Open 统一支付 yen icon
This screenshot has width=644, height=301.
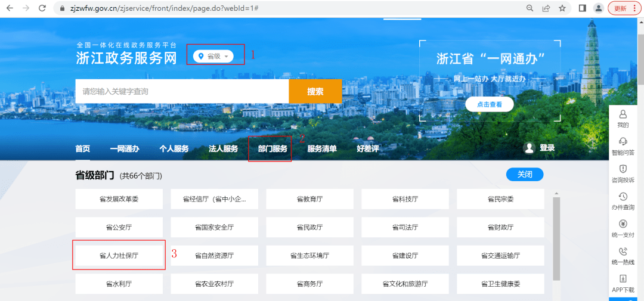(x=623, y=224)
